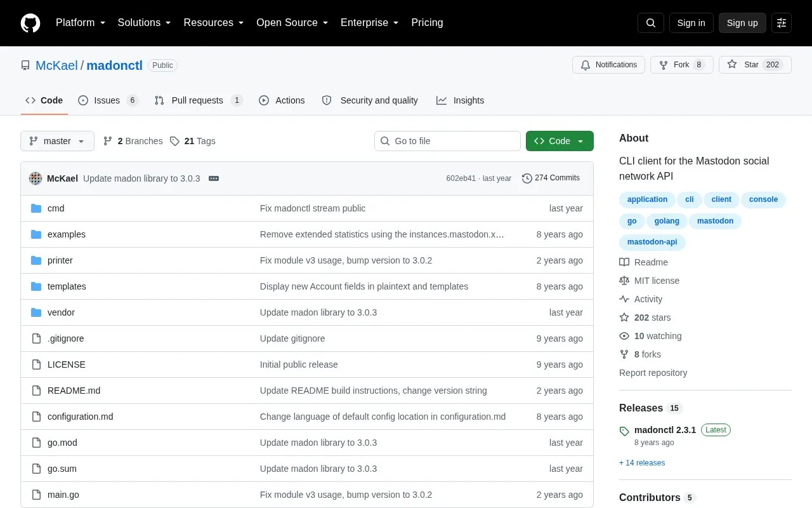The image size is (812, 508).
Task: Open the 274 Commits history
Action: pyautogui.click(x=551, y=178)
